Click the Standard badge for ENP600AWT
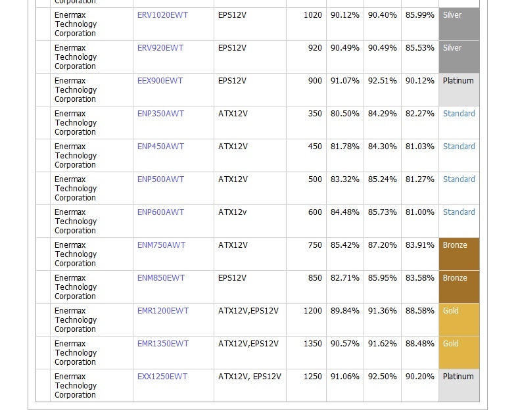This screenshot has height=420, width=518. point(459,212)
